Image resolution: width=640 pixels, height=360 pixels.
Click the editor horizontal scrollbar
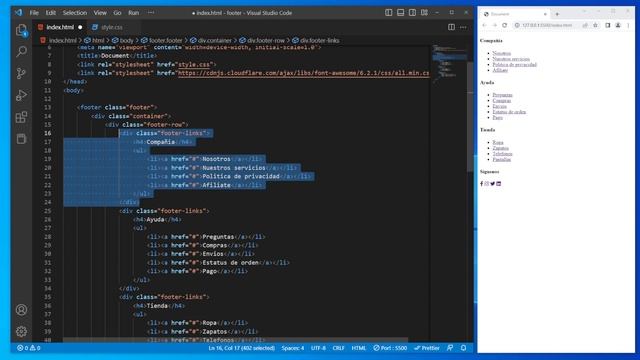pos(235,340)
